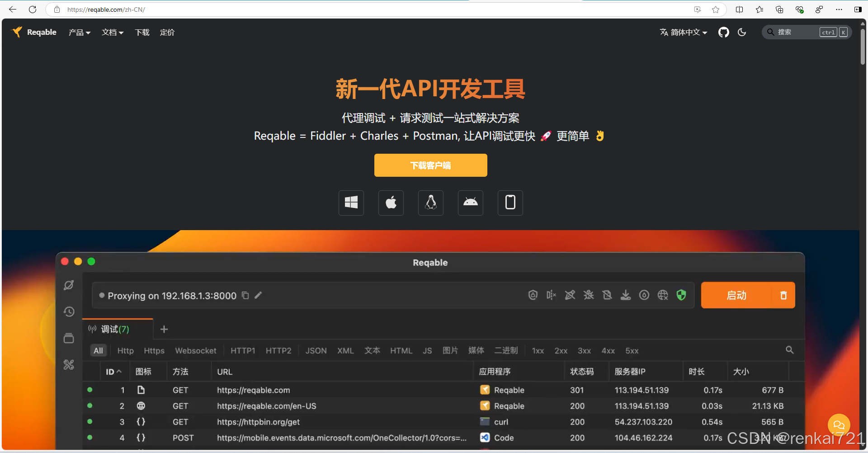868x453 pixels.
Task: Open the floating chat support bubble
Action: 839,425
